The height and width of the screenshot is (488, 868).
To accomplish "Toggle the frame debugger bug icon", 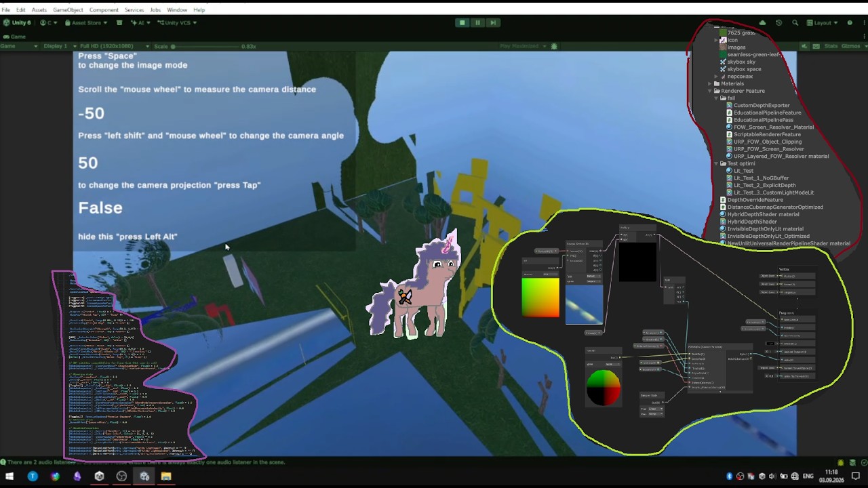I will pyautogui.click(x=554, y=46).
